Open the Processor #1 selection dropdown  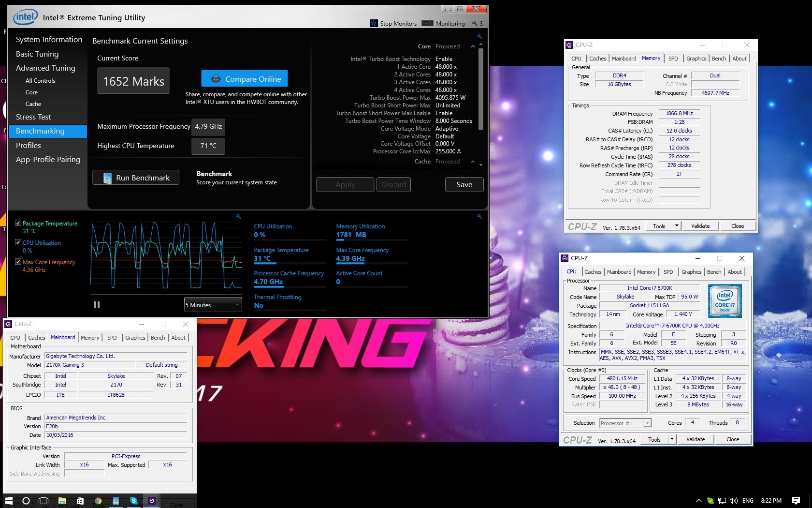625,423
